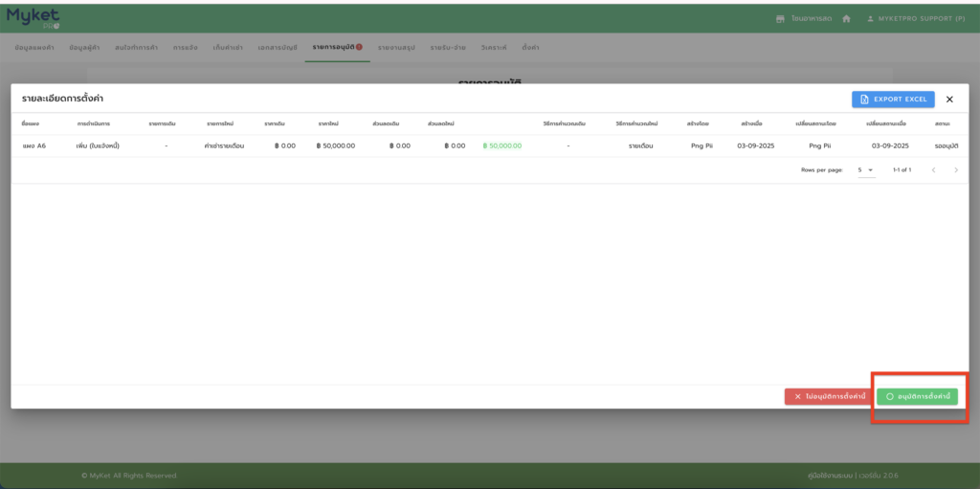Click the รออนุมัติ status cell
980x489 pixels.
tap(947, 145)
